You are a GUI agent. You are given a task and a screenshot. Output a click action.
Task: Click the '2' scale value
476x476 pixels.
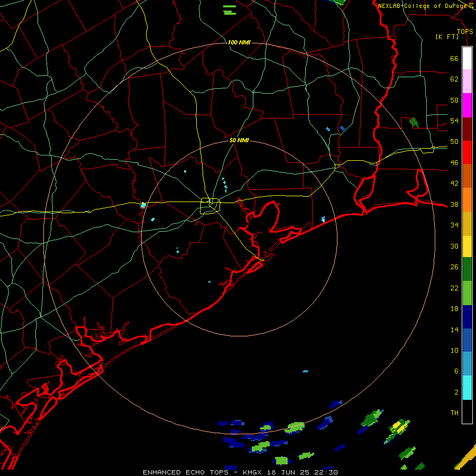[x=456, y=392]
